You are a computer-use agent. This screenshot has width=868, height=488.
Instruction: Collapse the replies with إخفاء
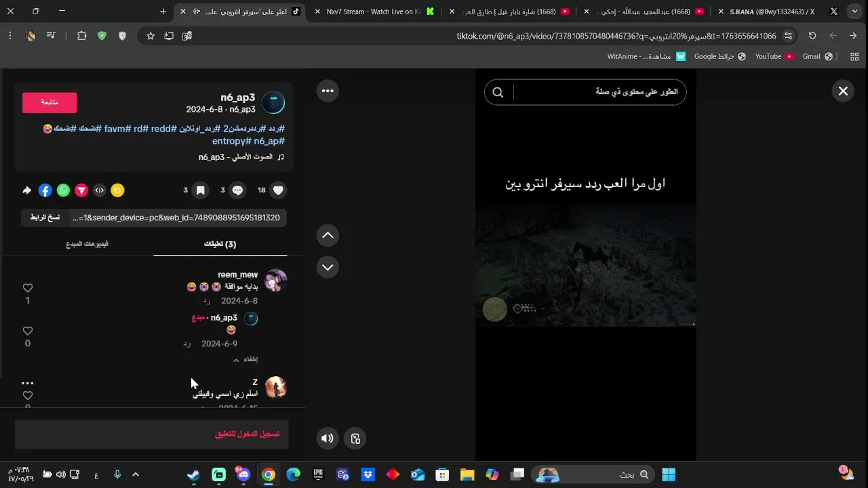click(x=247, y=359)
